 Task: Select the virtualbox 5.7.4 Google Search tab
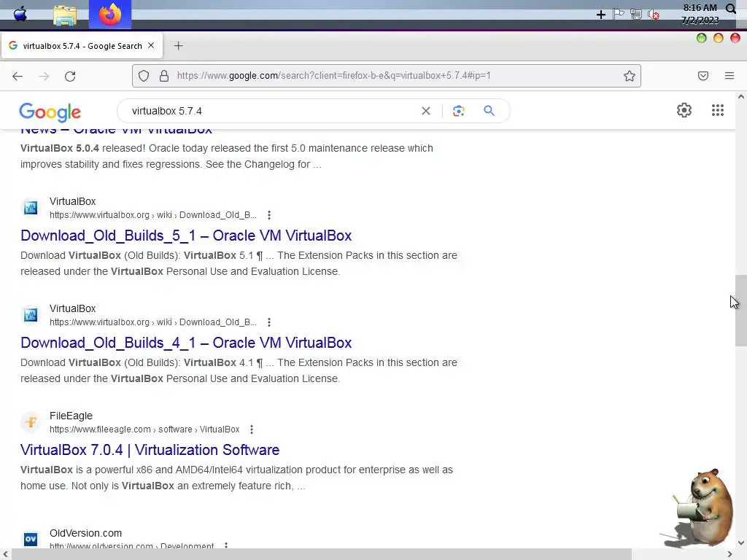click(82, 46)
